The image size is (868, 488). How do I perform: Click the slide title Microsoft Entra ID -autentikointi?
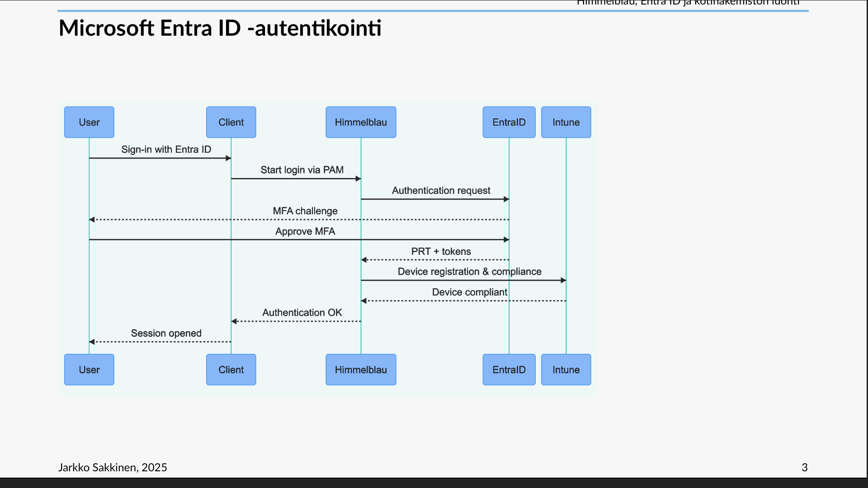[x=220, y=28]
